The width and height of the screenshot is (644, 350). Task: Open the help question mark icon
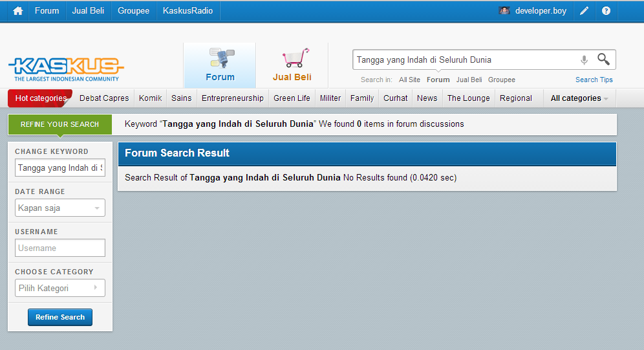click(x=606, y=11)
